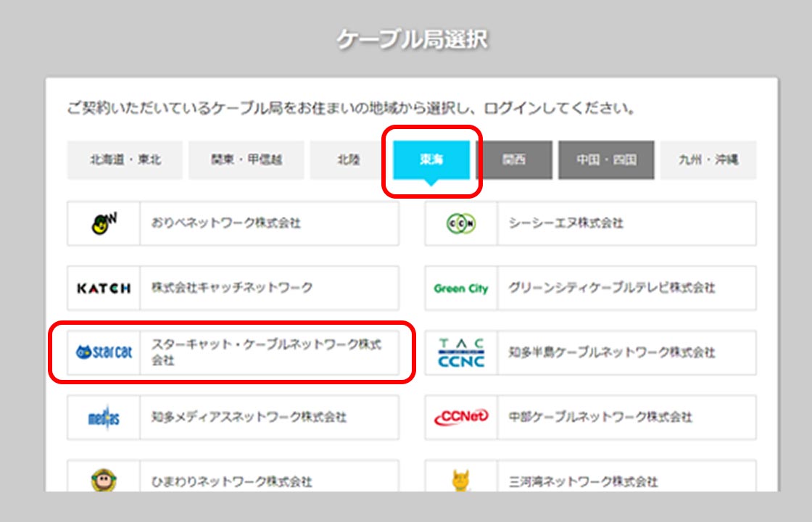The width and height of the screenshot is (812, 522).
Task: Choose おりべネットワーク株式会社
Action: 233,224
